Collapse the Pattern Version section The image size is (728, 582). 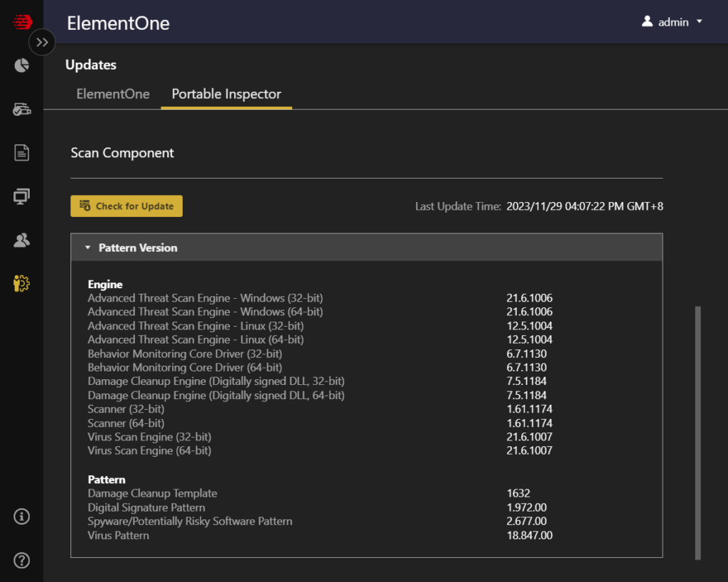click(x=87, y=248)
